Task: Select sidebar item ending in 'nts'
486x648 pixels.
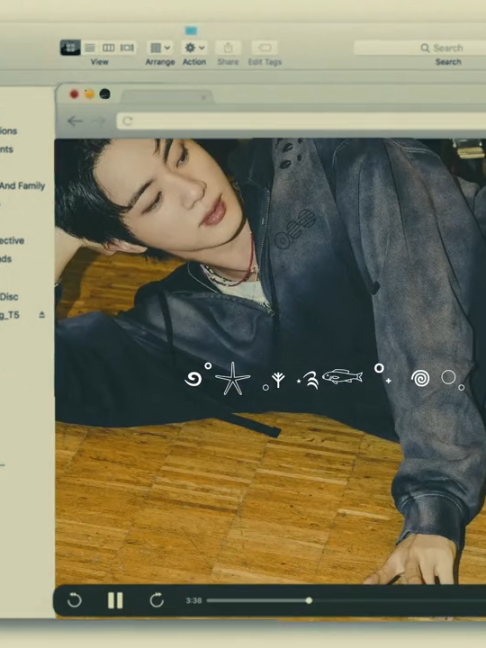Action: (x=7, y=149)
